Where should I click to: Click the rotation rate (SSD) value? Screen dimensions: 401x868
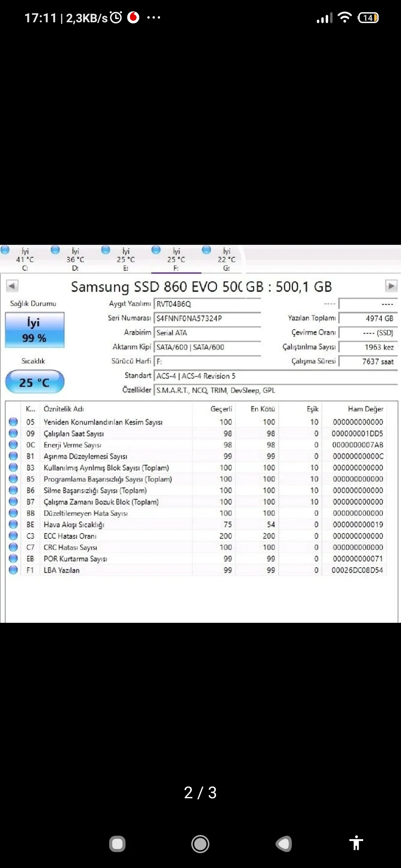coord(368,333)
